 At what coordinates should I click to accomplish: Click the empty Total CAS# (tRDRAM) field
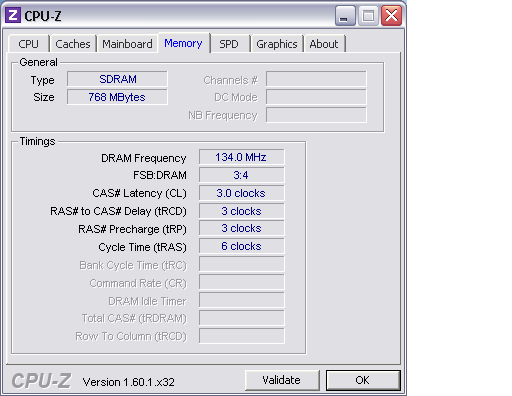pyautogui.click(x=242, y=318)
